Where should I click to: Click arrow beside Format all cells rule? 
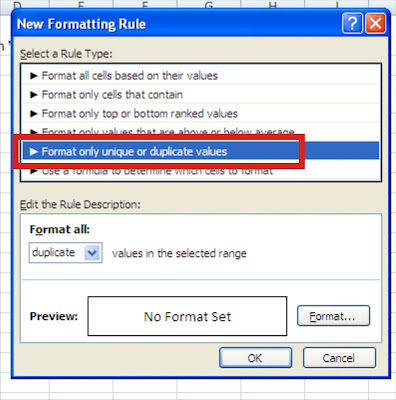click(33, 76)
